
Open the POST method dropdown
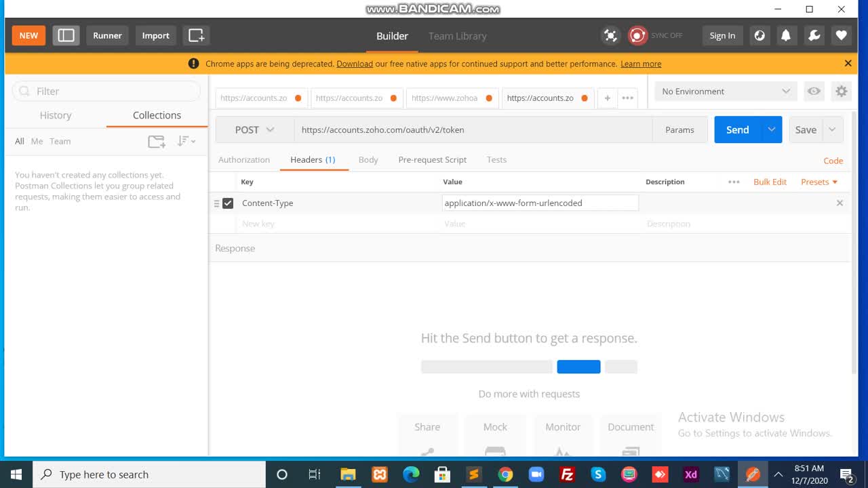pyautogui.click(x=254, y=130)
